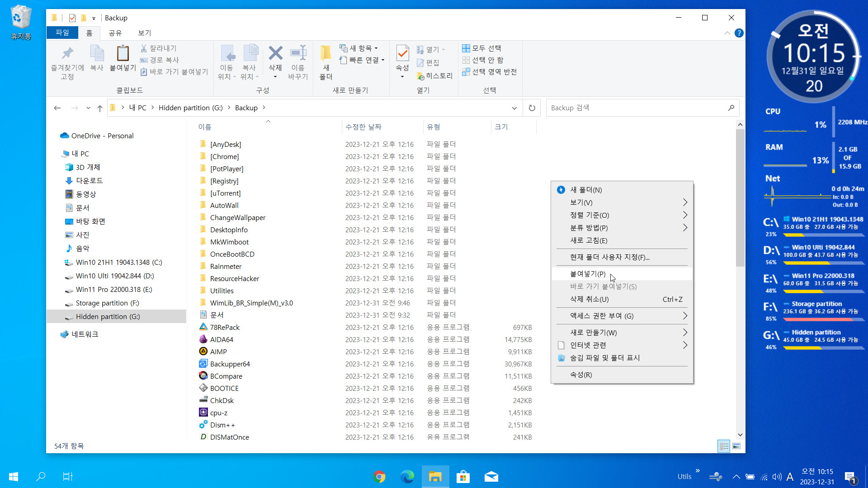The image size is (868, 488).
Task: Open Quick Access Toolbar customize dropdown
Action: [x=94, y=18]
